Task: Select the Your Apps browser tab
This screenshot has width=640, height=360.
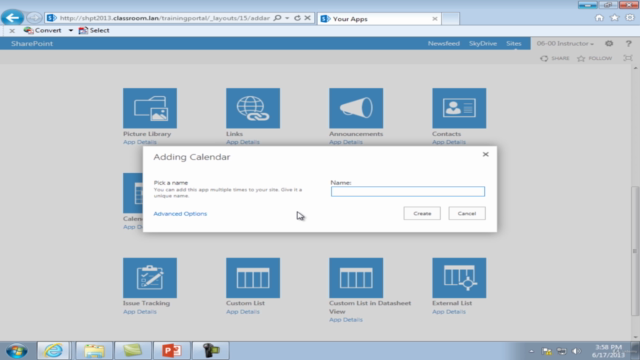Action: click(379, 19)
